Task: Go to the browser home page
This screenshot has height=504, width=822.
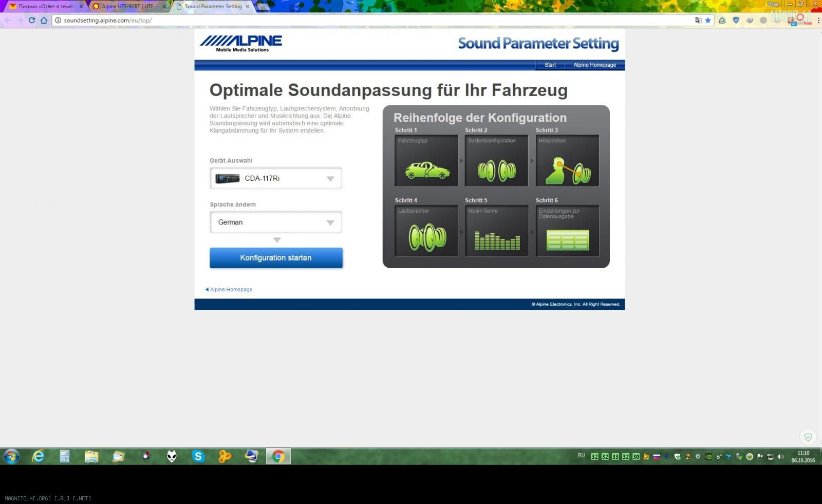Action: pyautogui.click(x=44, y=20)
